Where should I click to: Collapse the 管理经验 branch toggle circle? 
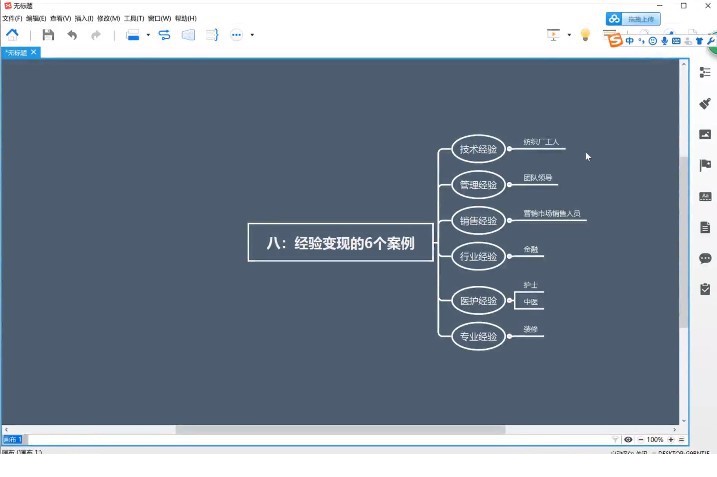coord(509,185)
